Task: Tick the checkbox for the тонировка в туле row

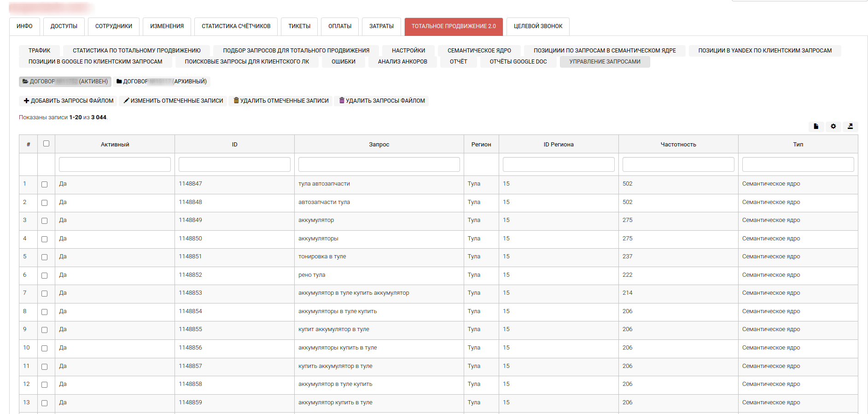Action: (45, 257)
